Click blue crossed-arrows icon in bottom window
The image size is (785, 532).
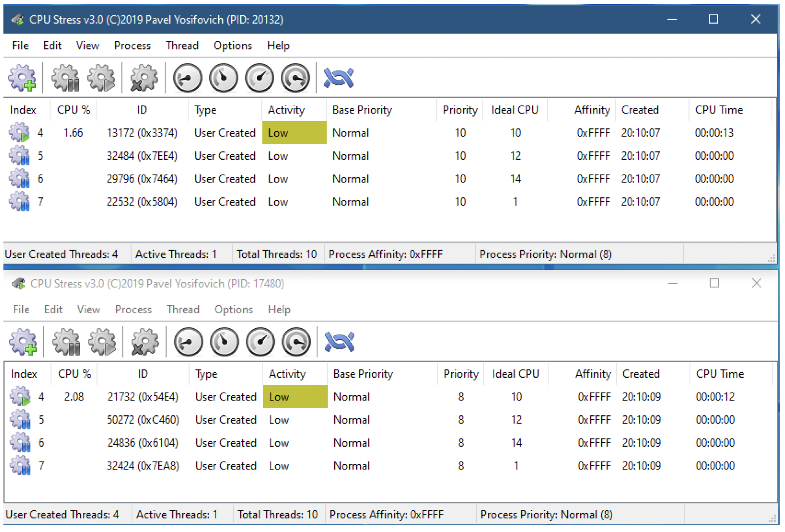point(339,342)
